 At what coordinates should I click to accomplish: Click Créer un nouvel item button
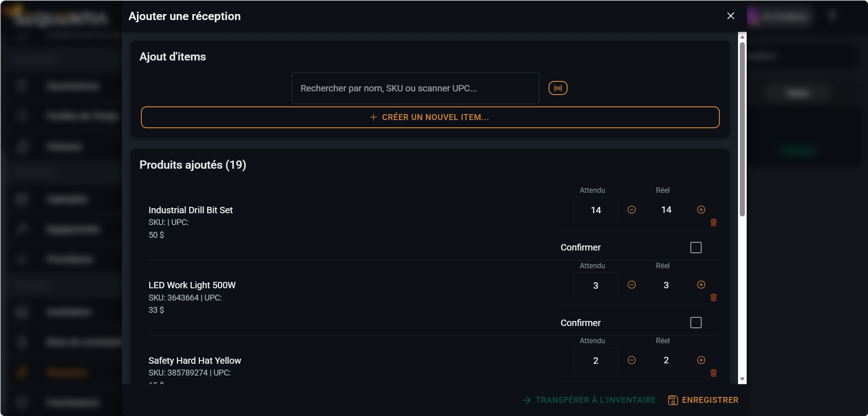430,117
